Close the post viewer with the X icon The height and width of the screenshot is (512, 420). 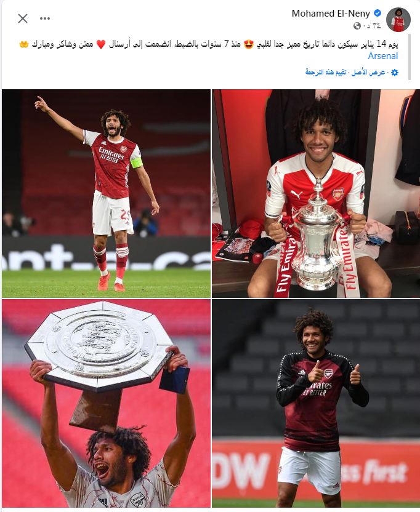point(23,18)
